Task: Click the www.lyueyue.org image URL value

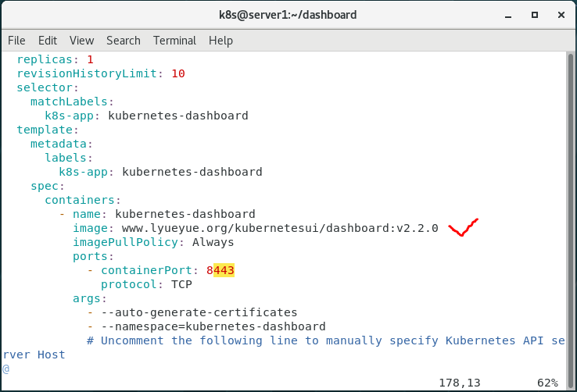Action: tap(280, 228)
